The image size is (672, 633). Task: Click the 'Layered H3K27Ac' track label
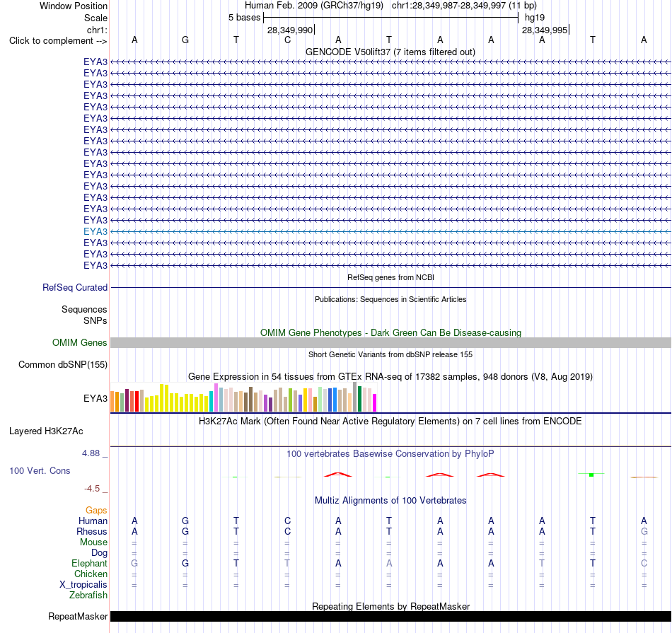coord(46,431)
